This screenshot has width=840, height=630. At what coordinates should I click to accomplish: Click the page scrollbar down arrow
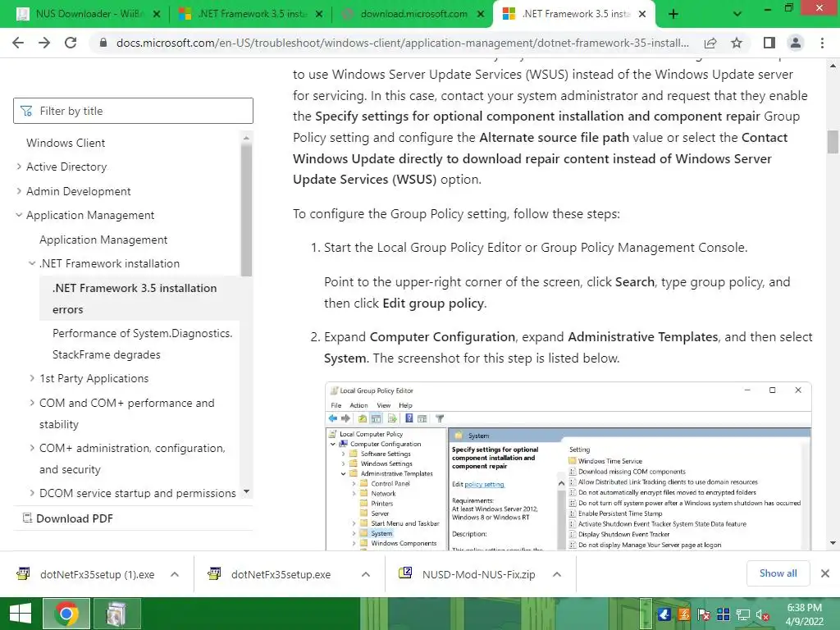833,543
